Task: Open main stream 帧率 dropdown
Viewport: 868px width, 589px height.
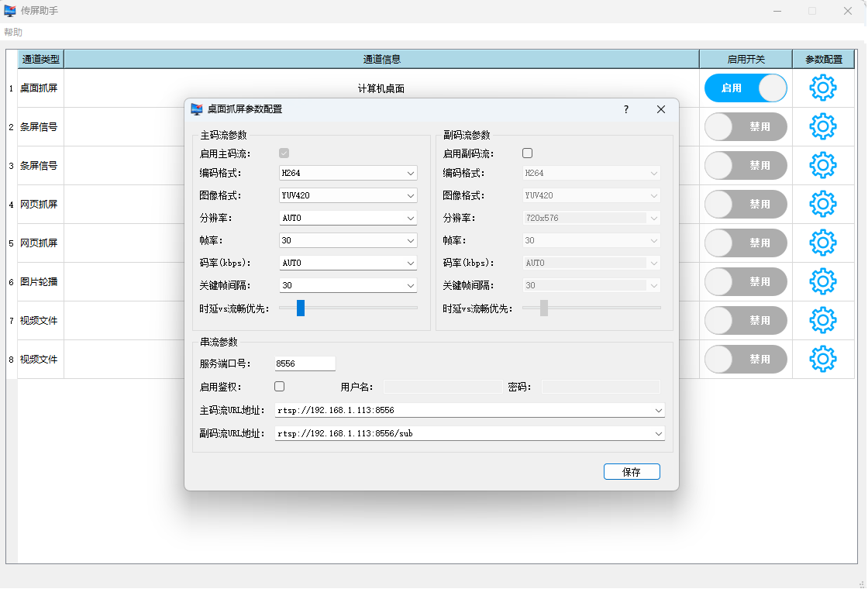Action: pyautogui.click(x=348, y=241)
